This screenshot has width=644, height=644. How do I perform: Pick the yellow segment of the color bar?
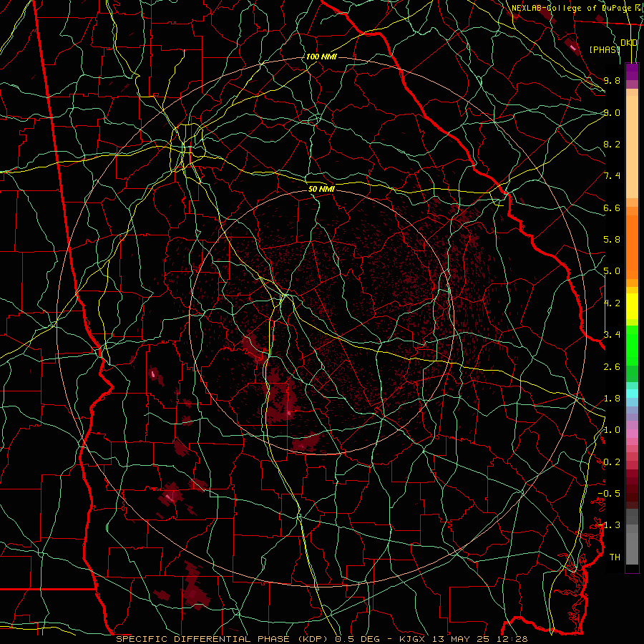tap(632, 306)
